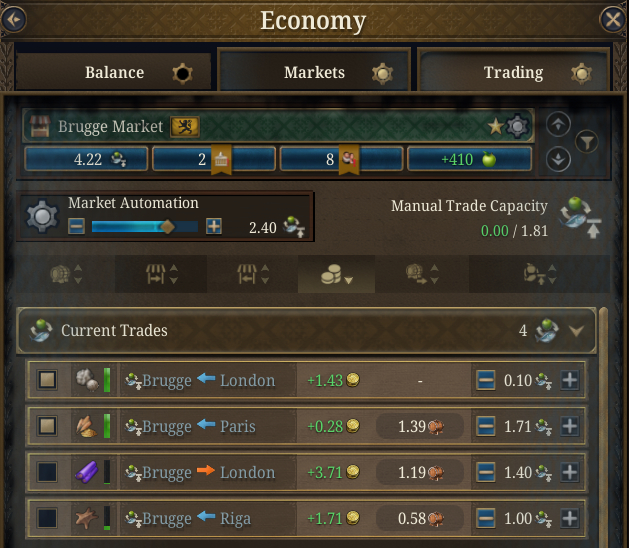
Task: Click the Brugge Market flag emblem
Action: [x=185, y=127]
